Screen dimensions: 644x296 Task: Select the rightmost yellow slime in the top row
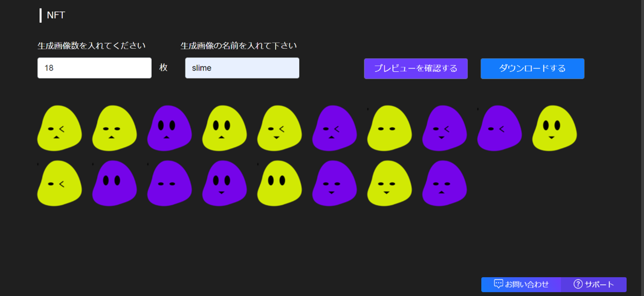(x=554, y=128)
